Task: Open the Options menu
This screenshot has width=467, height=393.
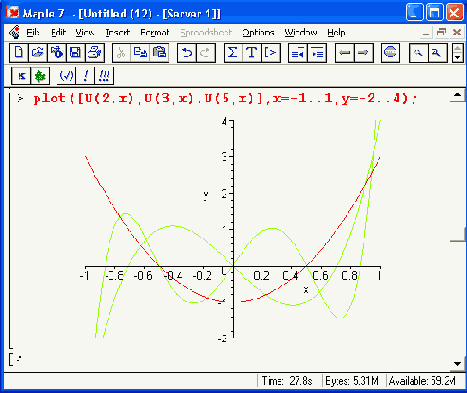Action: (258, 33)
